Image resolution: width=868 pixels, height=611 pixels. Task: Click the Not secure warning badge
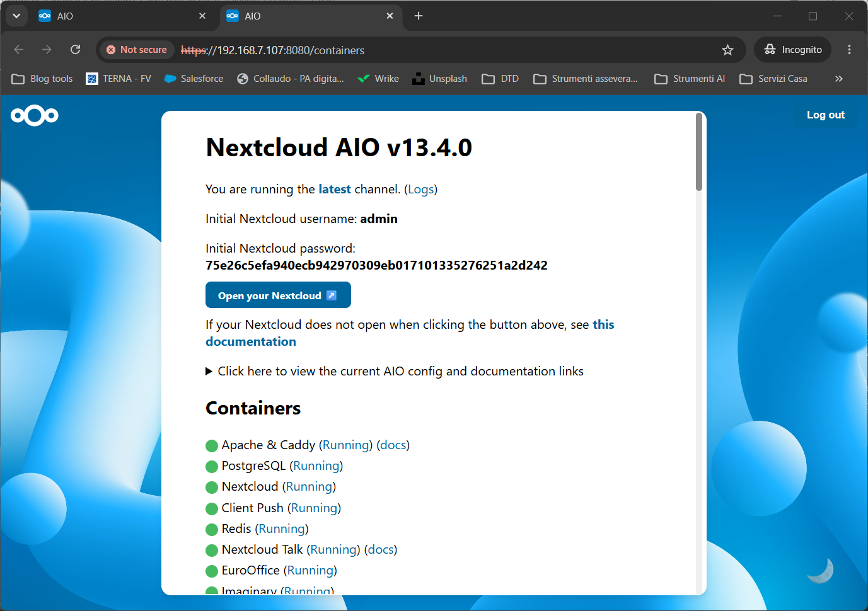137,50
